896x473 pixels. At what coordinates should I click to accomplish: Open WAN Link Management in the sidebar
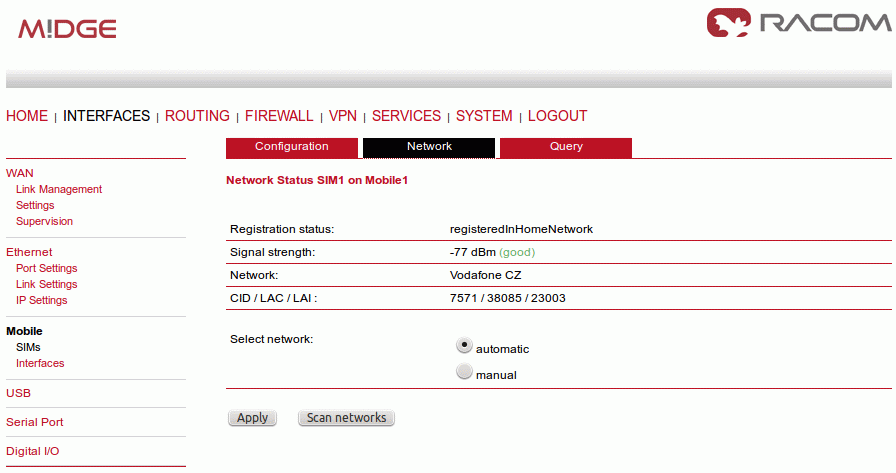click(59, 189)
